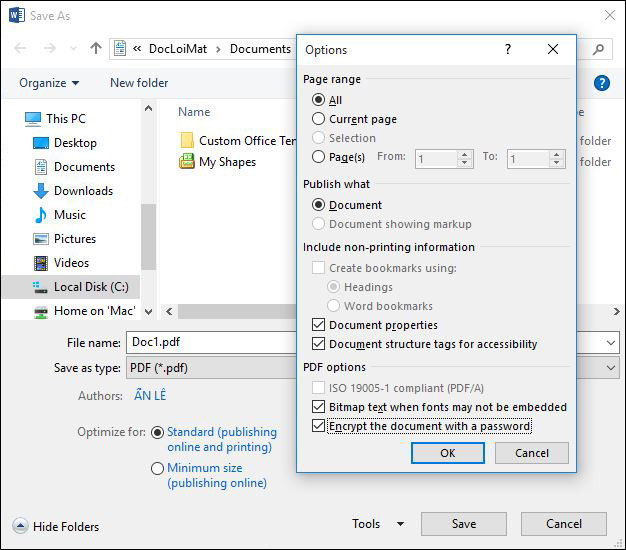Open the Downloads folder in sidebar
The height and width of the screenshot is (550, 626).
pyautogui.click(x=83, y=191)
